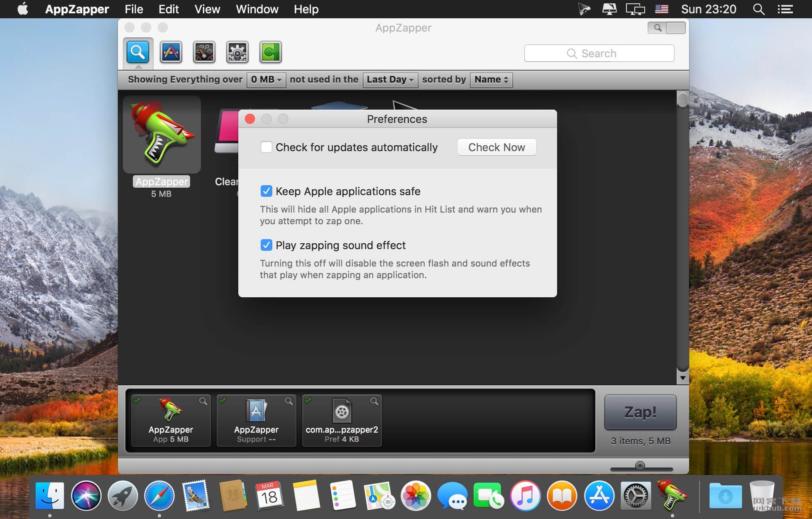This screenshot has height=519, width=812.
Task: Open the Edit menu
Action: coord(169,9)
